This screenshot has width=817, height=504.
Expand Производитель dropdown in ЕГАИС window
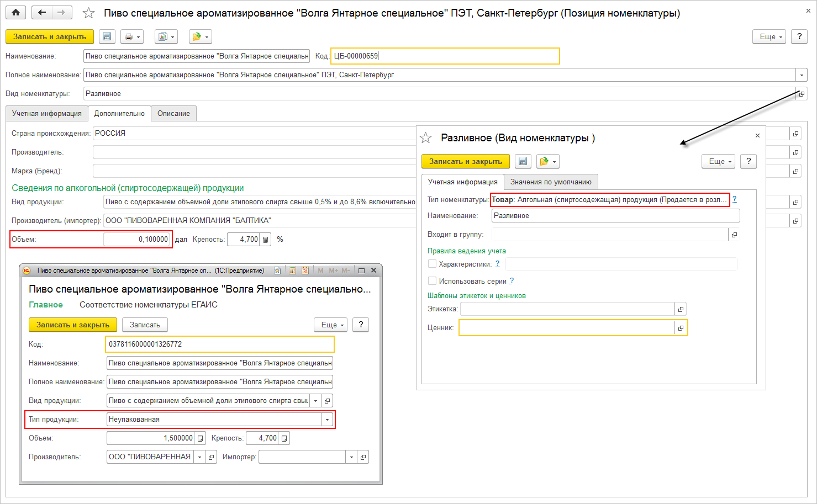coord(199,457)
